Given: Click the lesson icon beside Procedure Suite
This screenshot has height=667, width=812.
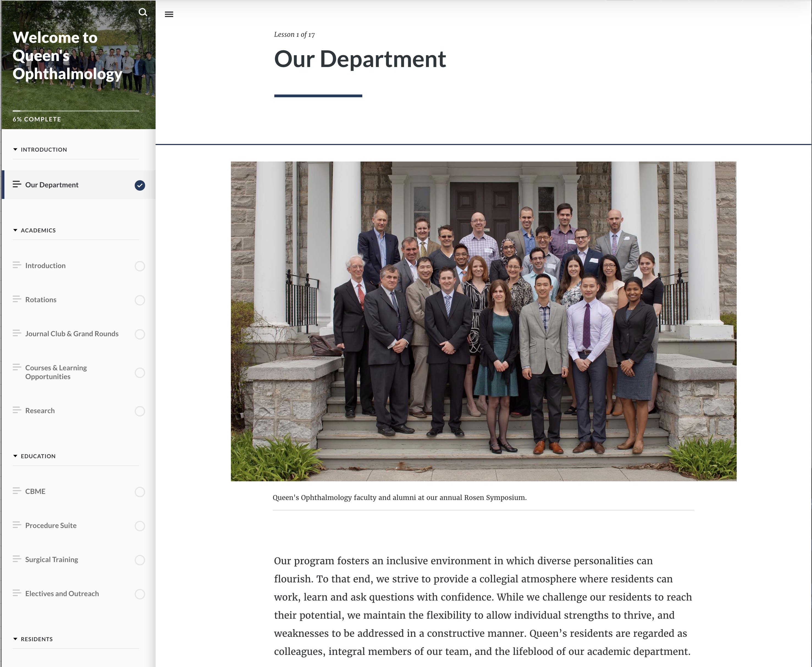Looking at the screenshot, I should tap(16, 525).
